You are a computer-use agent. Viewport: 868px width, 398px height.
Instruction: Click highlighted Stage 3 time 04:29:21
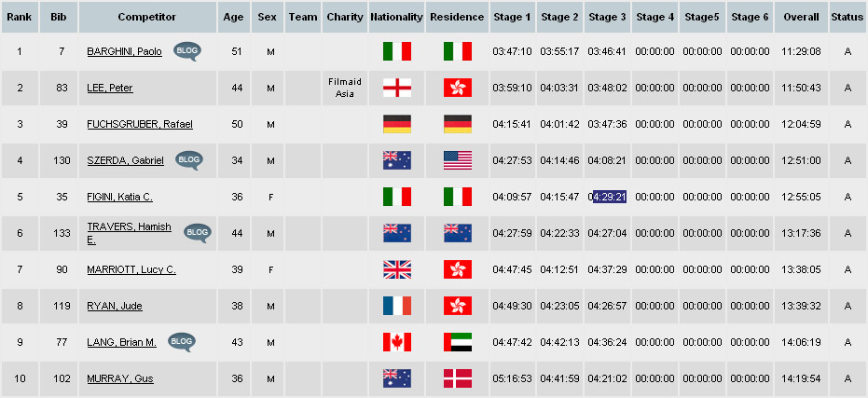pyautogui.click(x=609, y=197)
